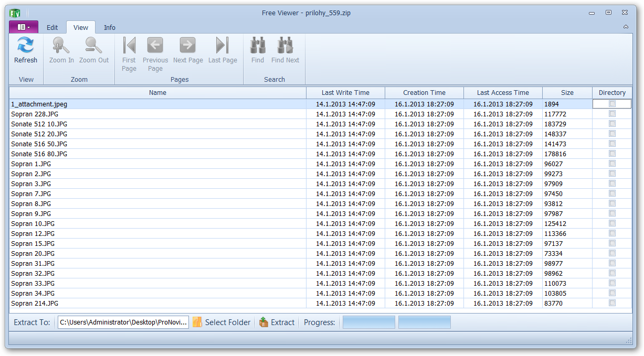Sort by Last Access Time column header
Viewport: 644px width, 356px height.
click(x=503, y=93)
